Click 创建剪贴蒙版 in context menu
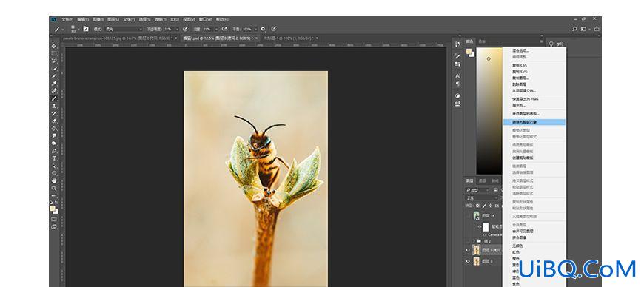 point(523,158)
